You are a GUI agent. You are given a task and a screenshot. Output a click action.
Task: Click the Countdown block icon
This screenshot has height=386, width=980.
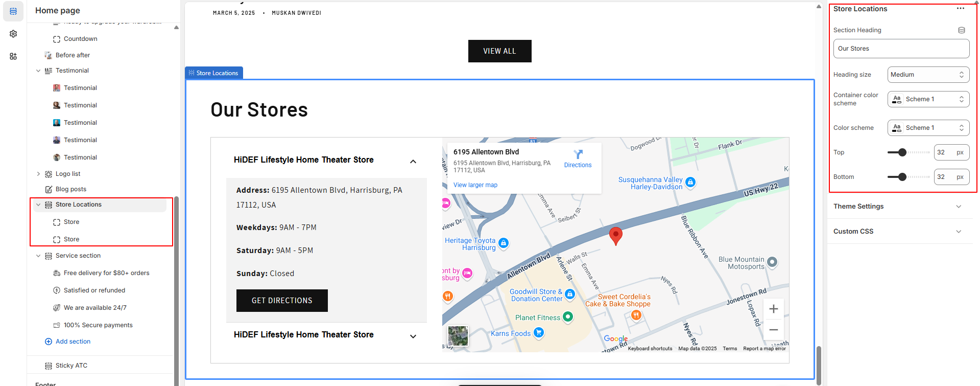(x=57, y=39)
